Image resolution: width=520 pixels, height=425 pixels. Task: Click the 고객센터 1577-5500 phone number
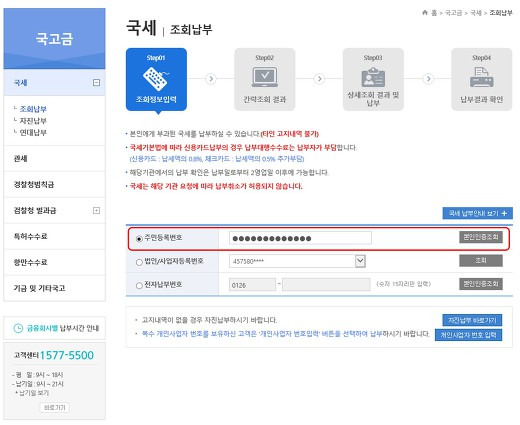[67, 355]
